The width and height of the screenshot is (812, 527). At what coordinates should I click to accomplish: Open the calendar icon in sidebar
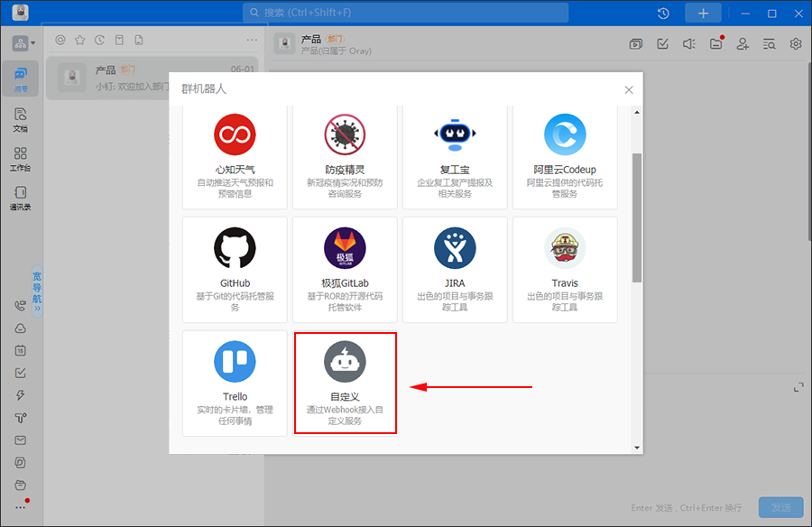[20, 351]
